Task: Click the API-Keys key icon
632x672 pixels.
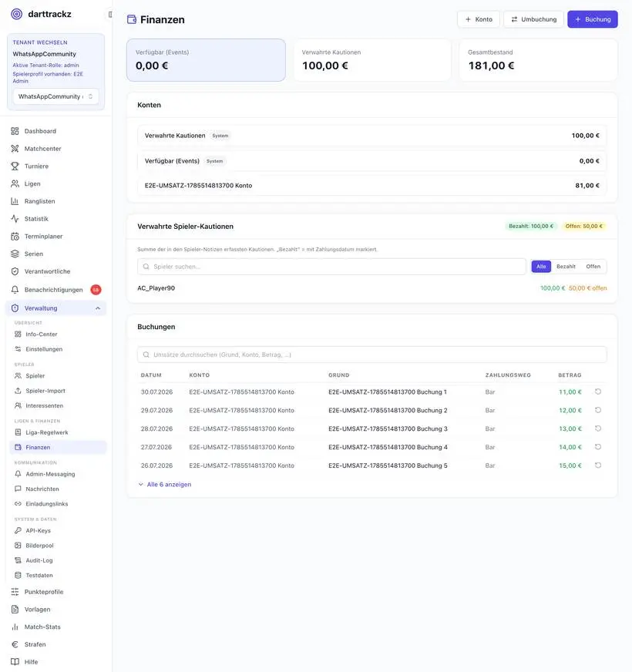Action: (18, 530)
